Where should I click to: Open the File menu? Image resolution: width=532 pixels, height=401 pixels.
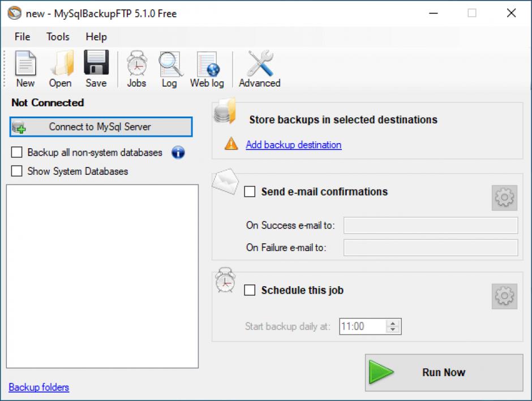click(23, 37)
